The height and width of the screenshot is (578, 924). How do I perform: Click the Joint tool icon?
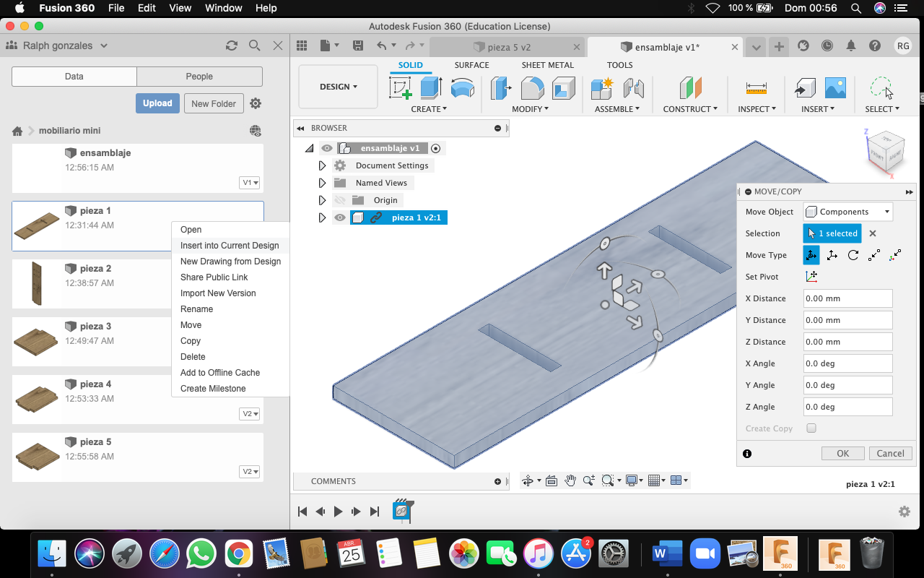coord(633,88)
